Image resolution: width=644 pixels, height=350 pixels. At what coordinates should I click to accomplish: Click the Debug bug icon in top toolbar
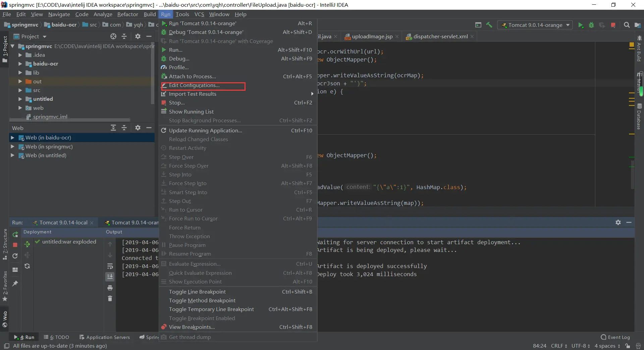[591, 25]
